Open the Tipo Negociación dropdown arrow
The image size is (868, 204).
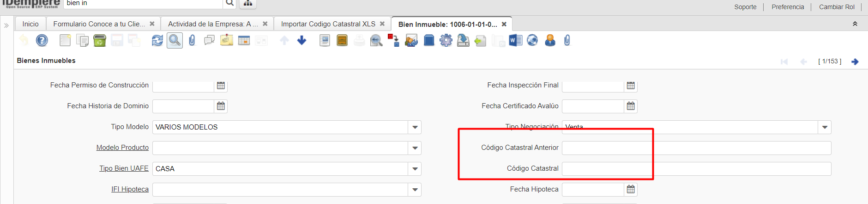coord(825,127)
